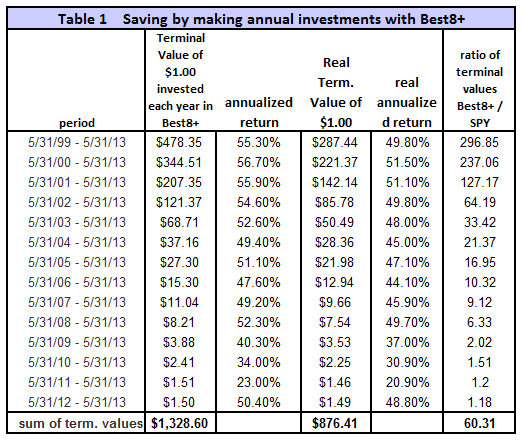Viewport: 524px width, 442px height.
Task: Click the period cell 5/31/99 - 5/31/13
Action: pos(77,143)
